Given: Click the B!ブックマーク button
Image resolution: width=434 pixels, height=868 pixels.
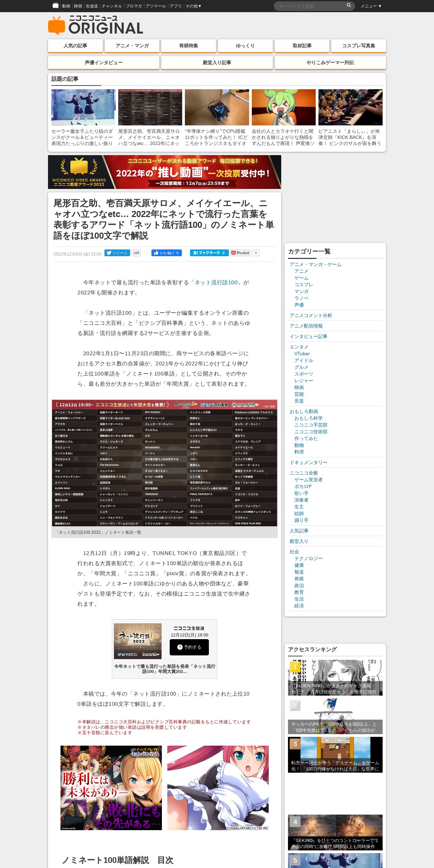Looking at the screenshot, I should coord(209,253).
